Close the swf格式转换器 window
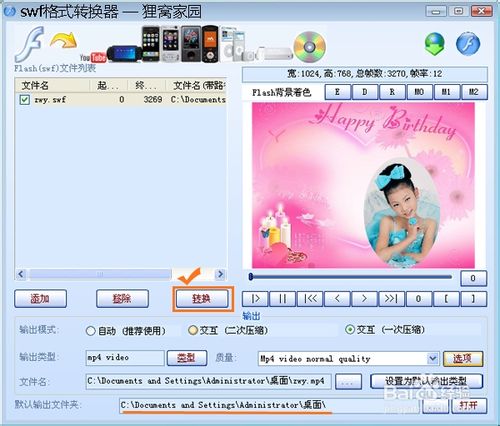The width and height of the screenshot is (500, 426). [x=481, y=11]
